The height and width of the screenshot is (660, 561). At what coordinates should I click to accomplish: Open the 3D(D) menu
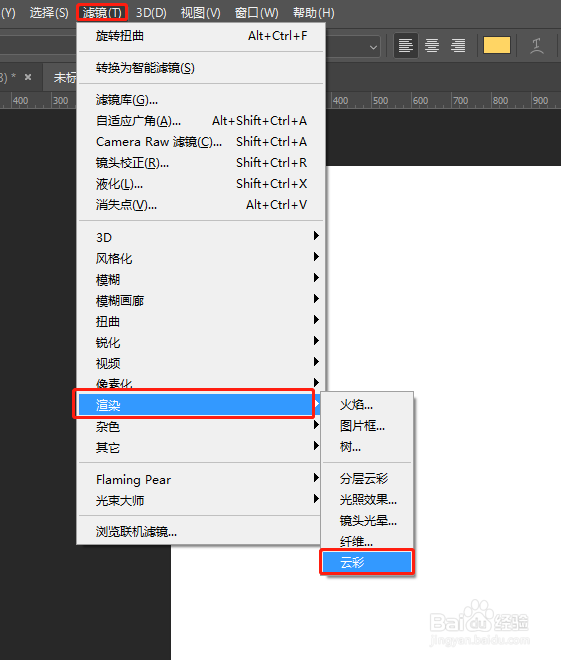click(151, 13)
